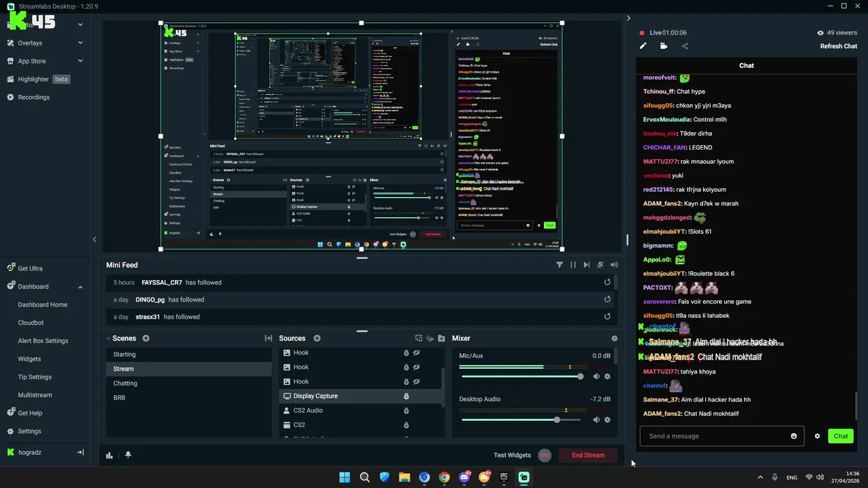Pause the Mini Feed alert queue
This screenshot has height=488, width=868.
[573, 265]
